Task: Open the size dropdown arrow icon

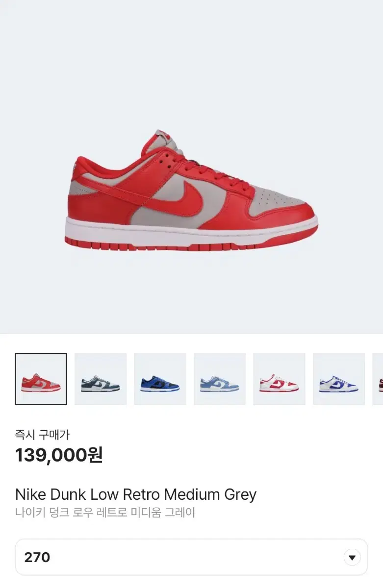Action: 352,557
